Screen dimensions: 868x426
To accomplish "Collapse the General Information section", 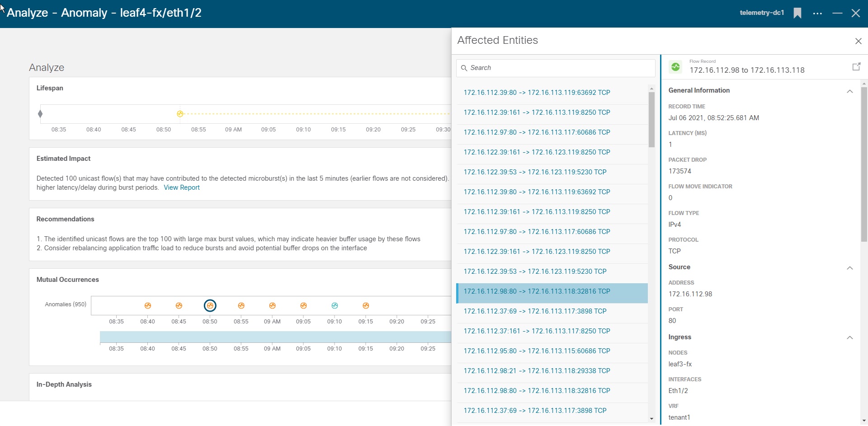I will tap(850, 91).
